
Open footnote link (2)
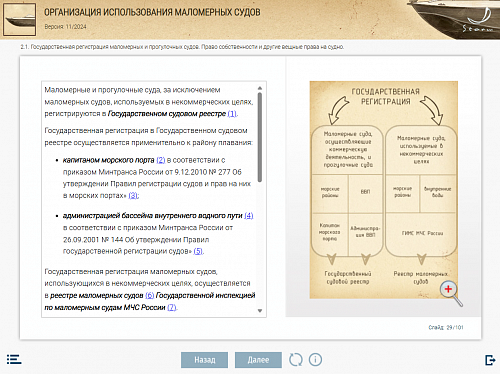point(161,160)
